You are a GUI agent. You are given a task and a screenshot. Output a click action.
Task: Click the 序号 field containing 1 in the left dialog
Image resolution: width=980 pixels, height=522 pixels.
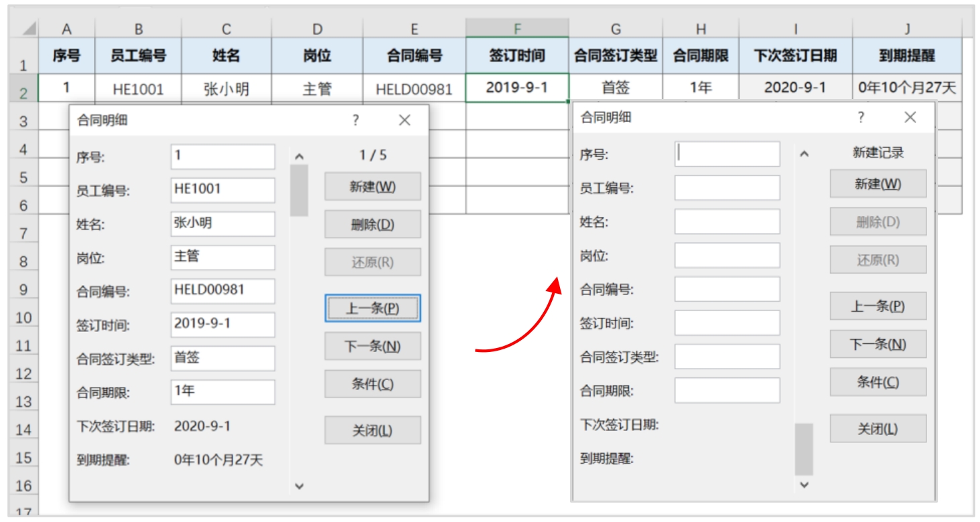[x=222, y=157]
